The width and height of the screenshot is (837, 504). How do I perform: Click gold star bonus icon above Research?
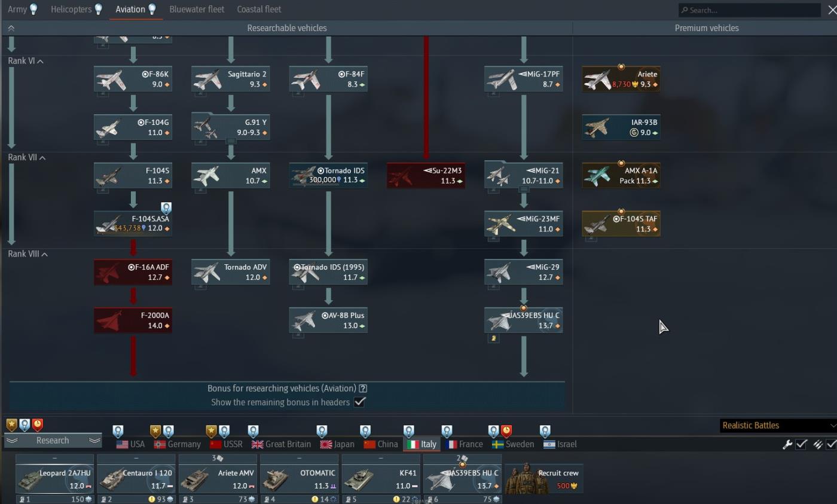pyautogui.click(x=11, y=424)
